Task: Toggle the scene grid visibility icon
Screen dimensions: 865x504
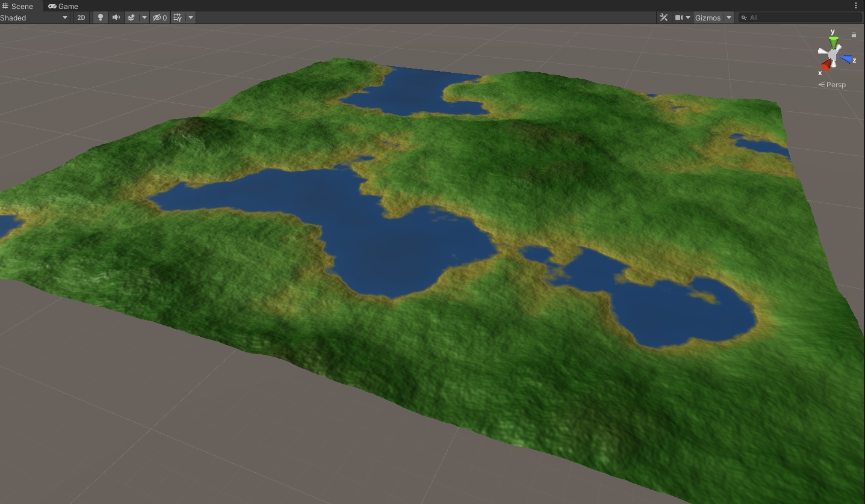Action: click(178, 17)
